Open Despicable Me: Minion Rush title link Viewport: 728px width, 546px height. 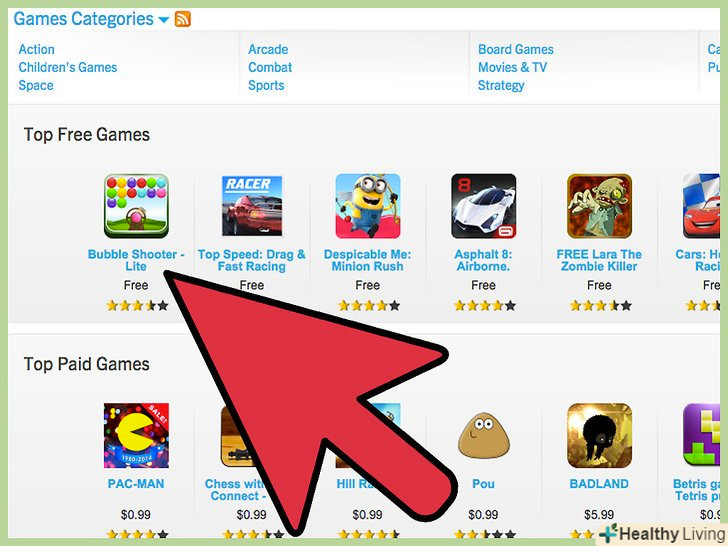(x=367, y=260)
